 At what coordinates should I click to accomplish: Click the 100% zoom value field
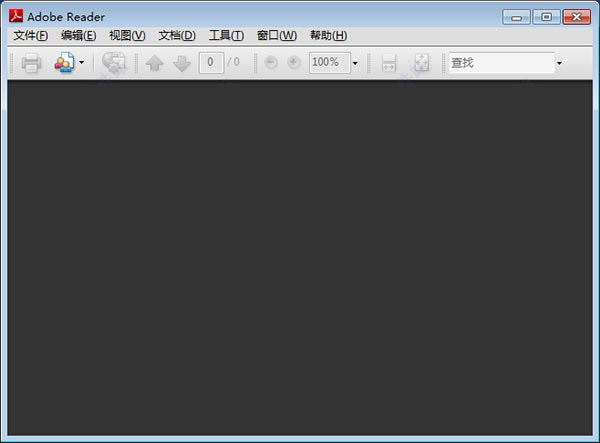point(329,62)
